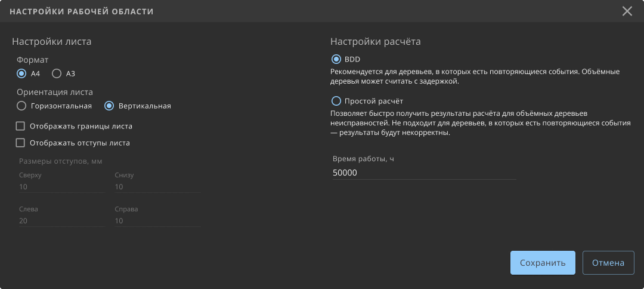Select the BDD calculation method
Image resolution: width=644 pixels, height=289 pixels.
(x=336, y=60)
